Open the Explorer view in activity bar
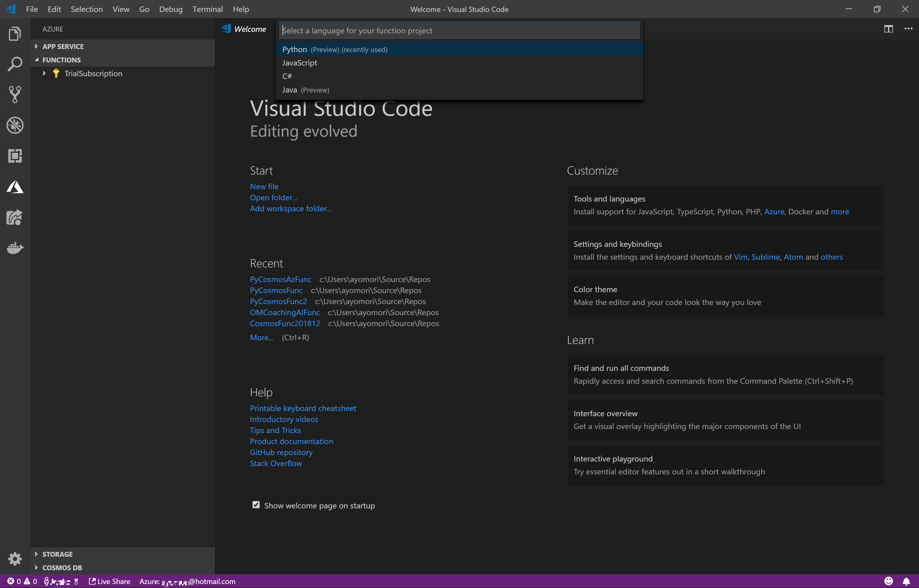Screen dimensions: 919x588 pos(14,34)
